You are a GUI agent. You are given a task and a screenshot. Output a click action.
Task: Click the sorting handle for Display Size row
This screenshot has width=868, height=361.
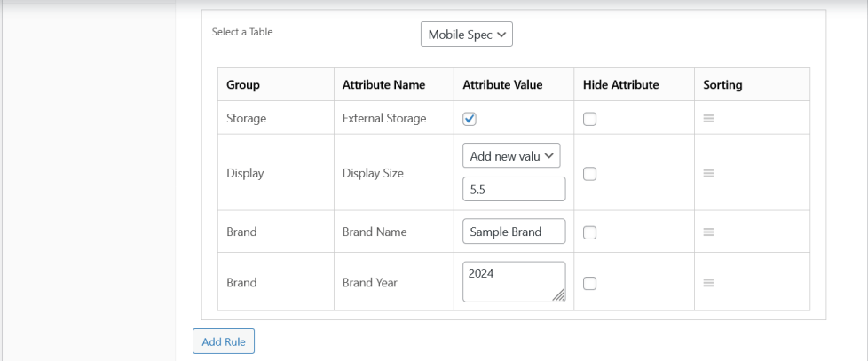pyautogui.click(x=708, y=173)
